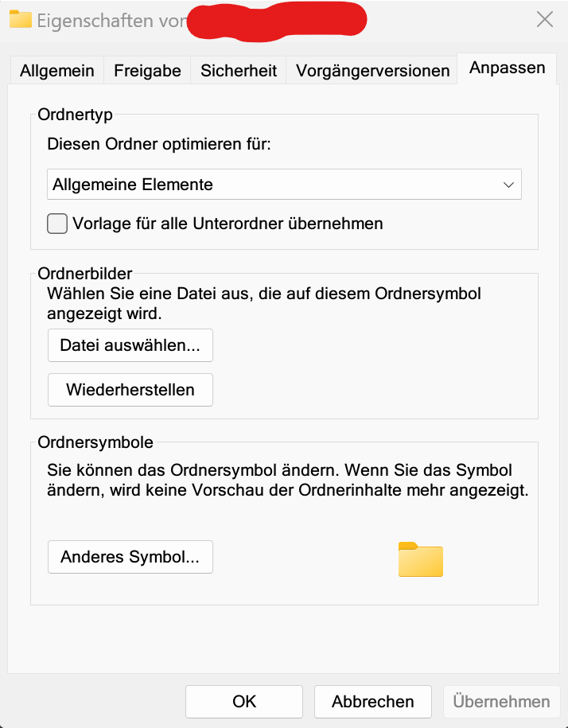Show the Vorgängerversionen tab
The height and width of the screenshot is (728, 568).
click(x=372, y=70)
